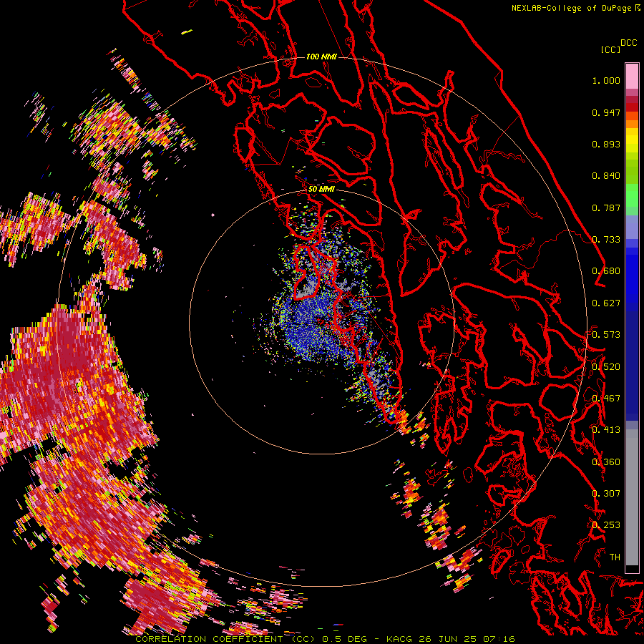Image resolution: width=644 pixels, height=644 pixels.
Task: Click the NEXLAB-College of DuPage credit text
Action: [x=571, y=8]
